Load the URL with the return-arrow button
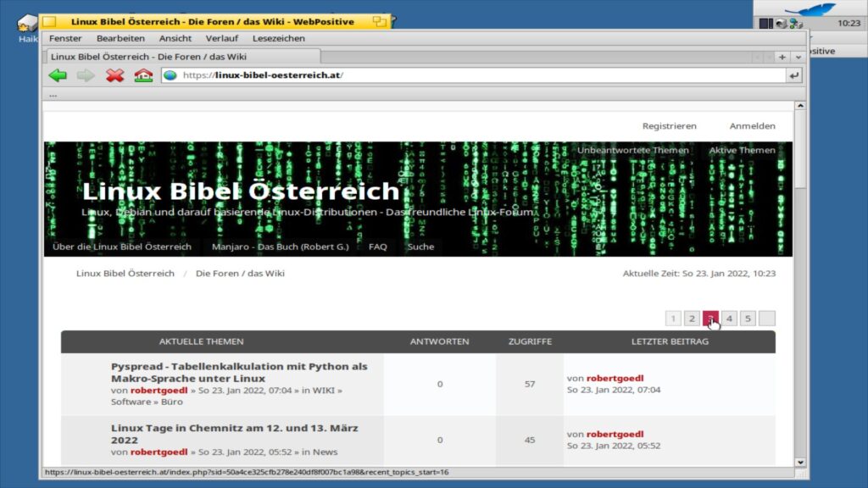 click(x=793, y=75)
